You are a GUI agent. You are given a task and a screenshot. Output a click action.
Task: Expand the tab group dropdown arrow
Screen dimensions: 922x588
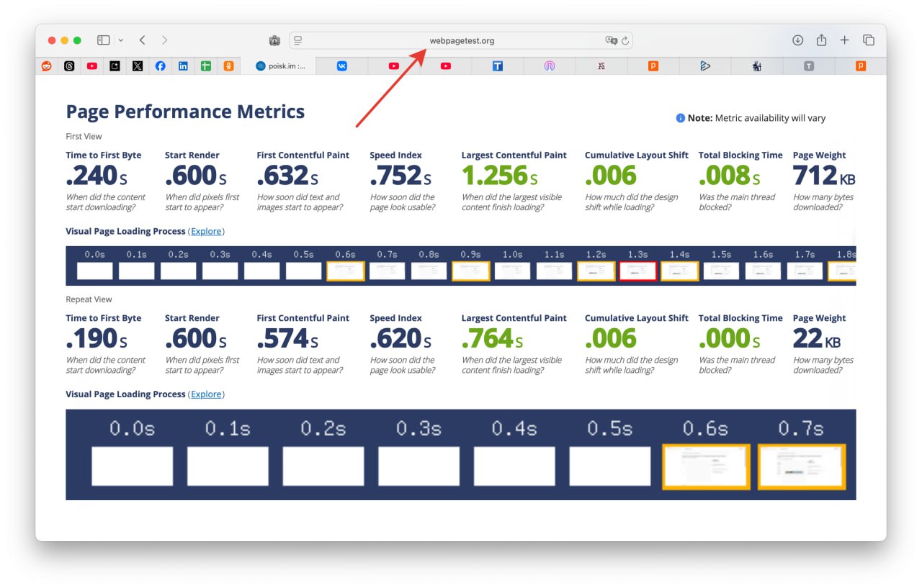click(x=120, y=40)
